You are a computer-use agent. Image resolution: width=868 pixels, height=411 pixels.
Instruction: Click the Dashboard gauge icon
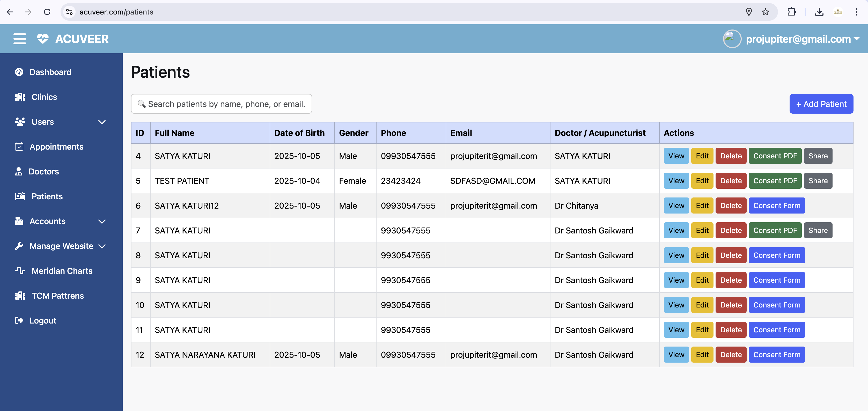pyautogui.click(x=19, y=72)
